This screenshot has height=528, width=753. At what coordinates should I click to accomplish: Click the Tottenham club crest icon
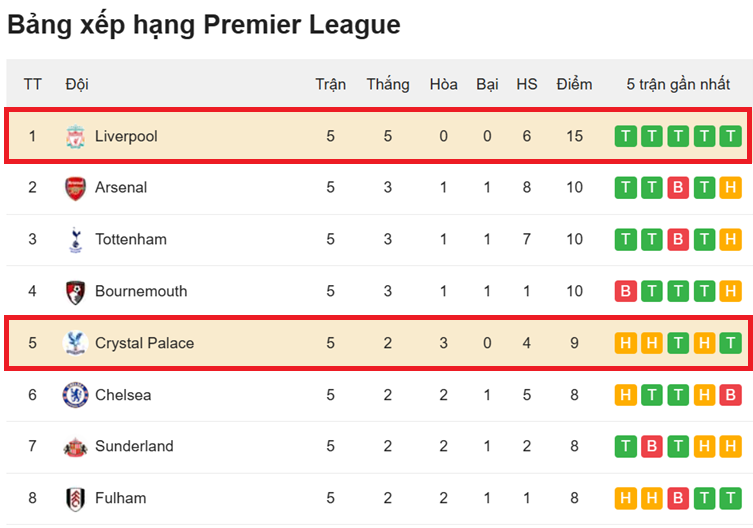tap(75, 240)
